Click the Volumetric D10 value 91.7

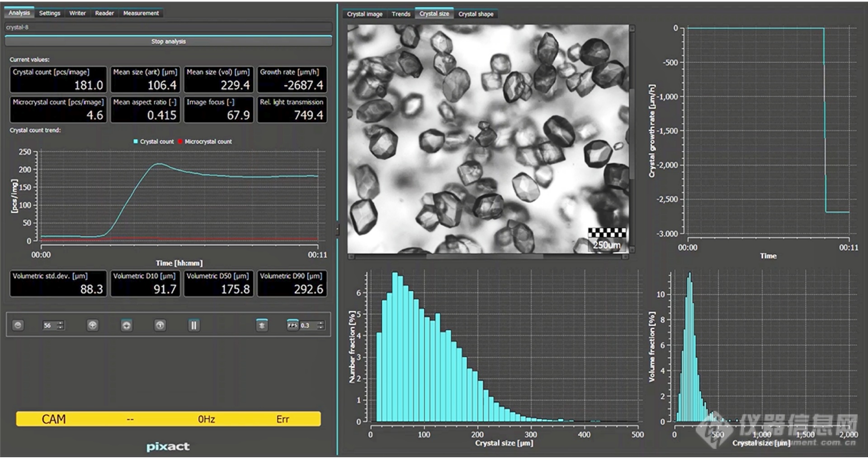[165, 289]
